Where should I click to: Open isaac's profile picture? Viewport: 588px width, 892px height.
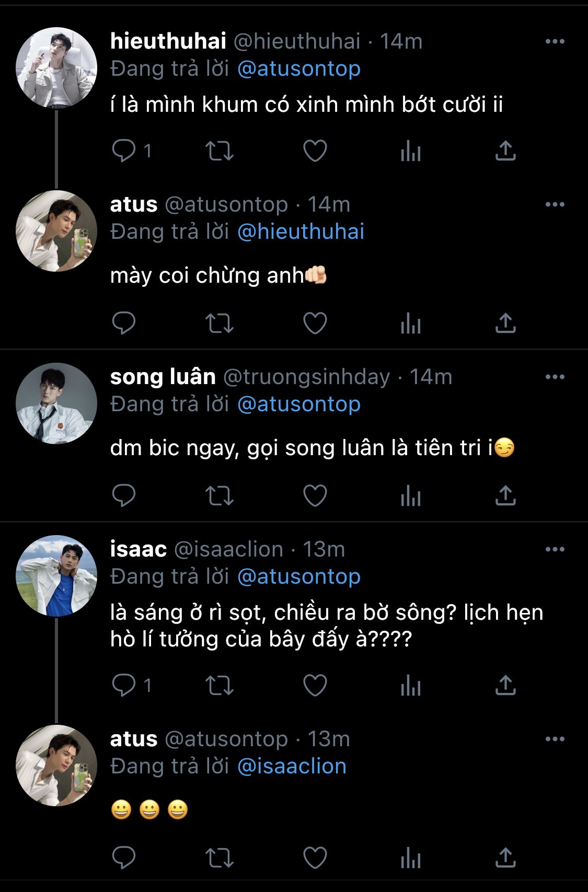pos(56,575)
